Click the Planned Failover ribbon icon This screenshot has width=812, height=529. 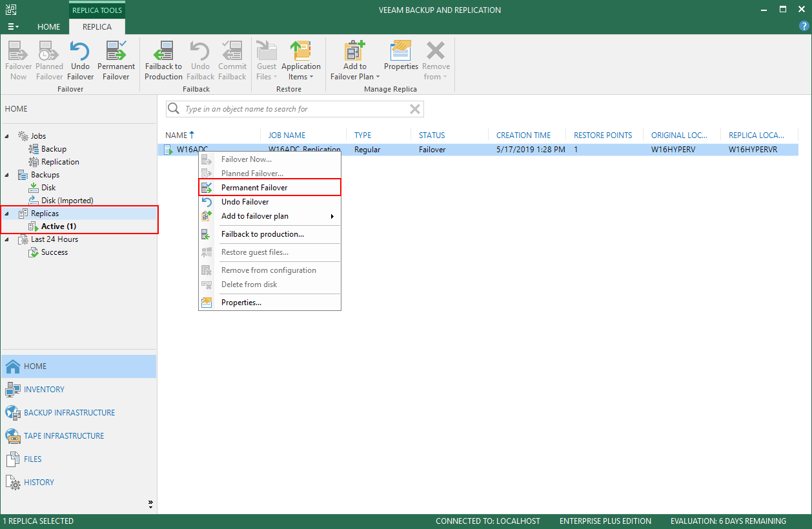point(49,60)
